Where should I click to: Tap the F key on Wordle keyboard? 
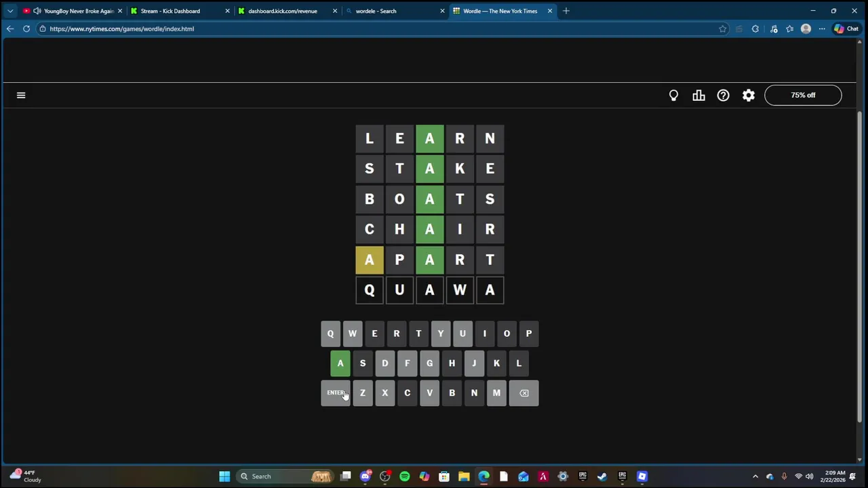(407, 363)
